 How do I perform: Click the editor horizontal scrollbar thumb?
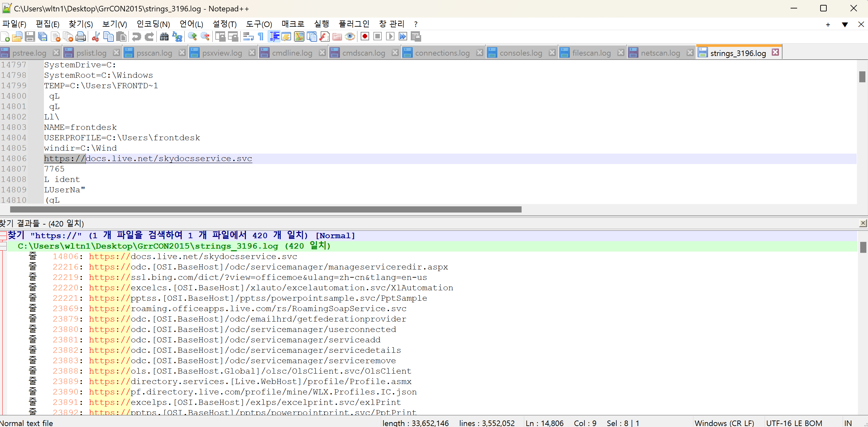(x=266, y=210)
